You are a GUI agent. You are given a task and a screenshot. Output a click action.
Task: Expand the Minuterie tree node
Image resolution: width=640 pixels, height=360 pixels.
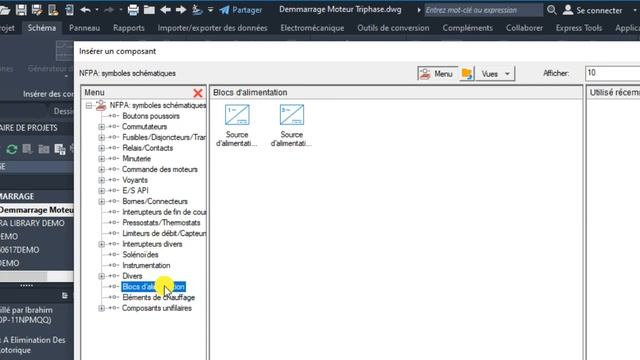pos(102,159)
